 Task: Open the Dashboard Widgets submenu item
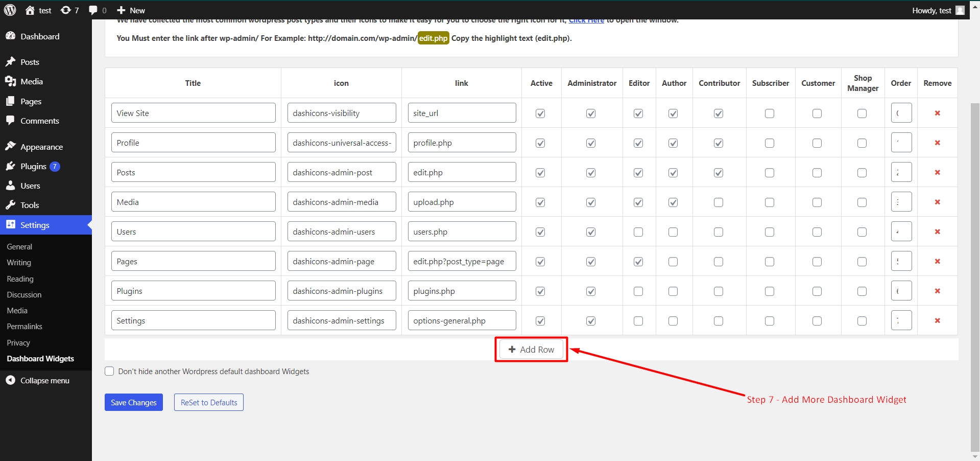40,359
